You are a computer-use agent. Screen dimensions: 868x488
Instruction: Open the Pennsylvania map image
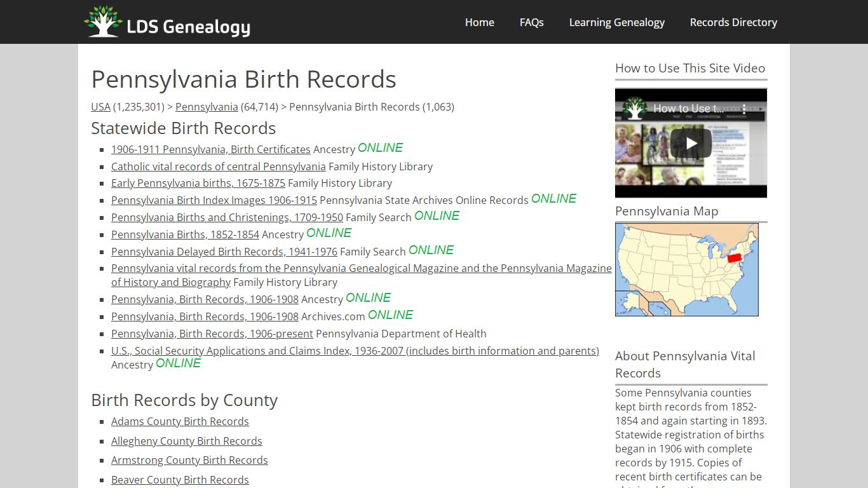pos(686,269)
